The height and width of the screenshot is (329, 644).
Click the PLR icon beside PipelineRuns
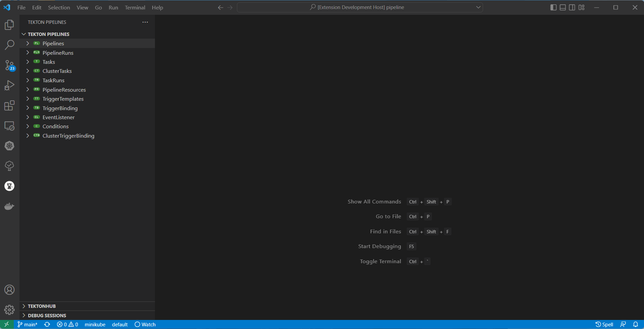[x=37, y=52]
